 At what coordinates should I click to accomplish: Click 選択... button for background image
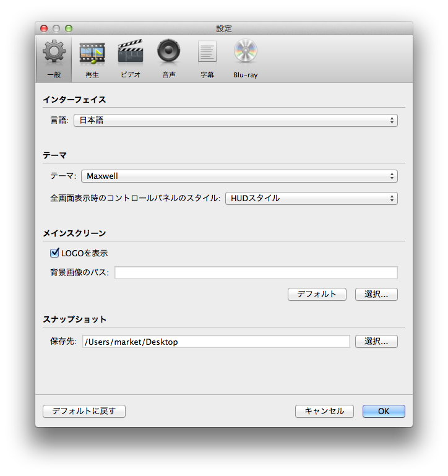(376, 295)
